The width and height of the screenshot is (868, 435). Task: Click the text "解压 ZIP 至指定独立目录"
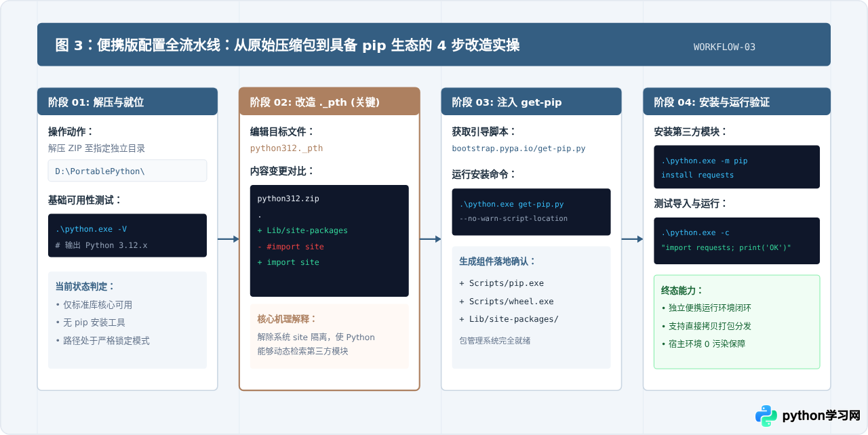[96, 148]
